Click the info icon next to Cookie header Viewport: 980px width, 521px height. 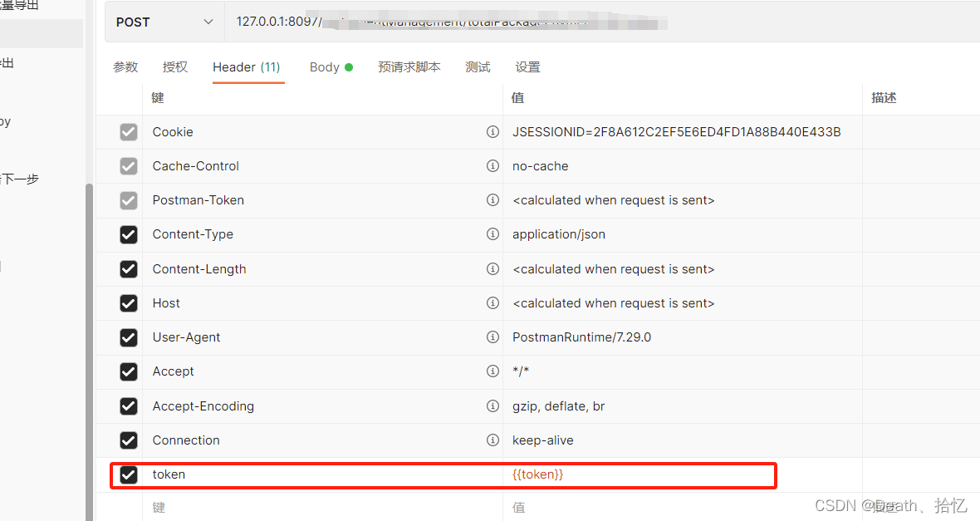coord(493,131)
